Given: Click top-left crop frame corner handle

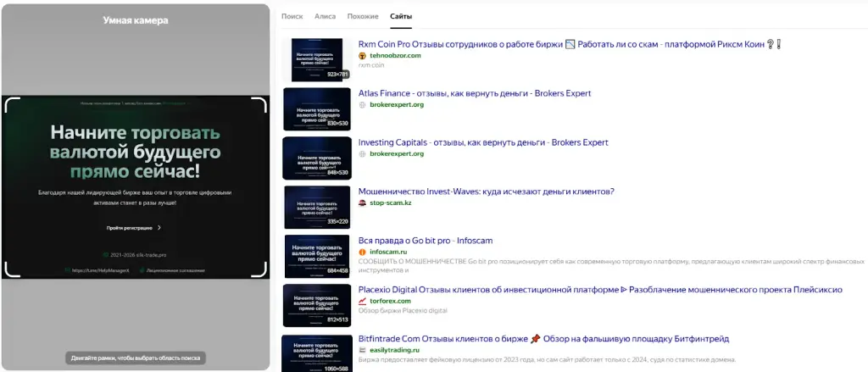Looking at the screenshot, I should [x=11, y=104].
